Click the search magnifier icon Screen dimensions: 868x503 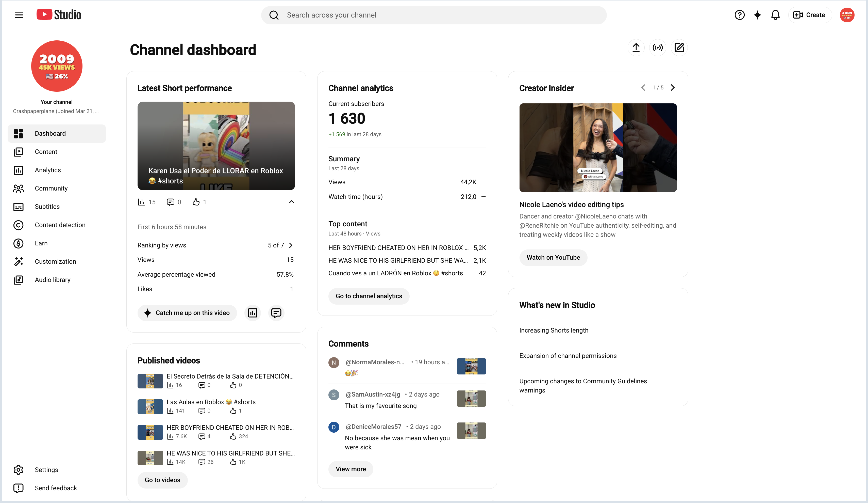(274, 15)
